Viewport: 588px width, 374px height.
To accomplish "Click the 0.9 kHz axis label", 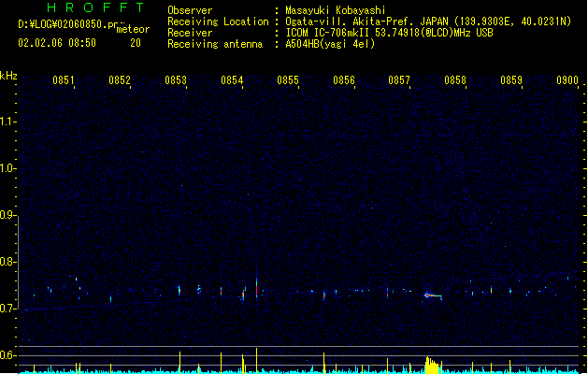I will [x=7, y=215].
